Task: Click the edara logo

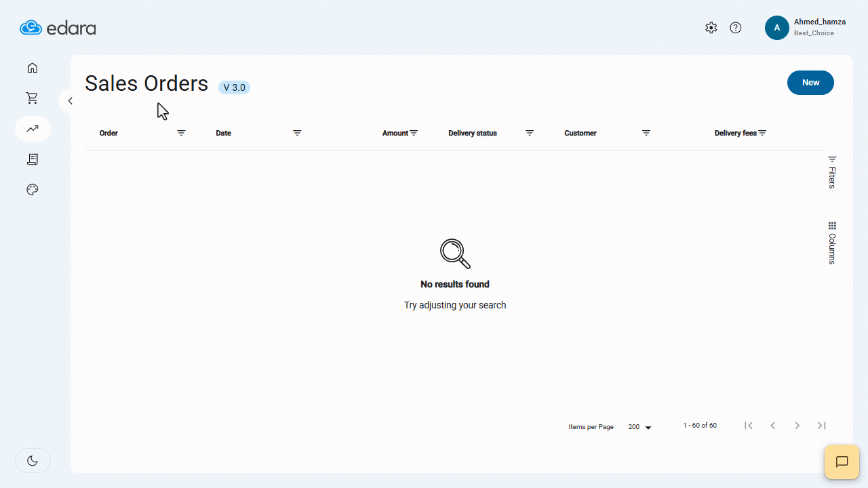Action: [x=58, y=28]
